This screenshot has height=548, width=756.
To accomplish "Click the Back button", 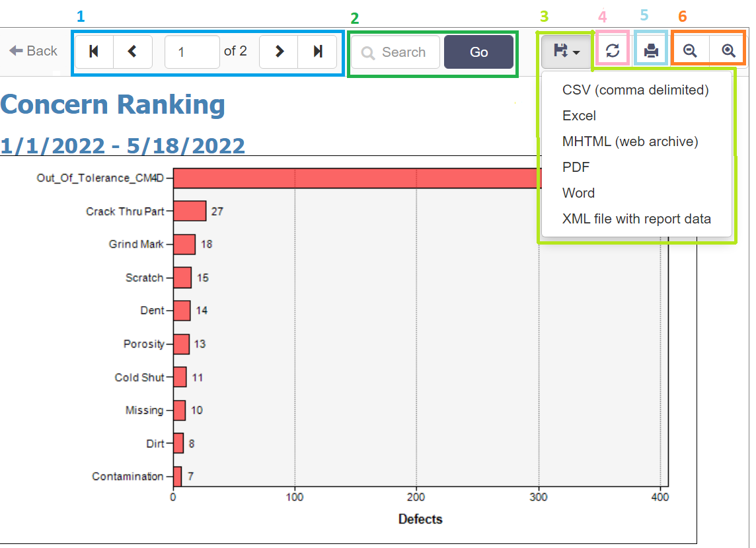I will 34,51.
